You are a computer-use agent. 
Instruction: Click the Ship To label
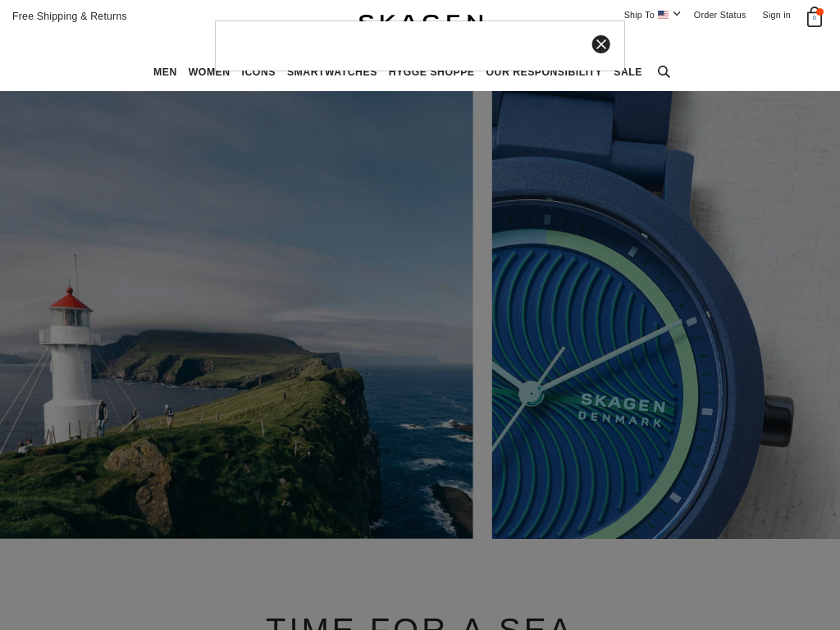click(x=638, y=15)
